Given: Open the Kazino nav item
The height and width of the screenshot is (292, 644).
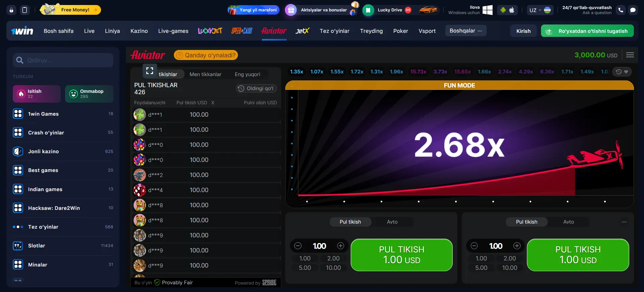Looking at the screenshot, I should click(x=139, y=31).
